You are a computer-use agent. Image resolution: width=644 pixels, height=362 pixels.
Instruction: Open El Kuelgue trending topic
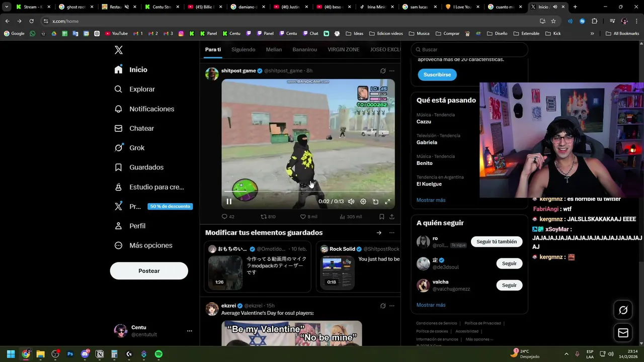point(429,184)
